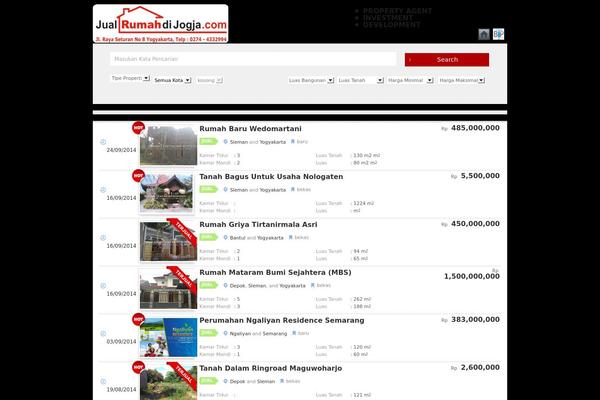Screen dimensions: 600x400
Task: Click bookmark icon next to 'baru' on Wedomartani
Action: click(x=293, y=142)
